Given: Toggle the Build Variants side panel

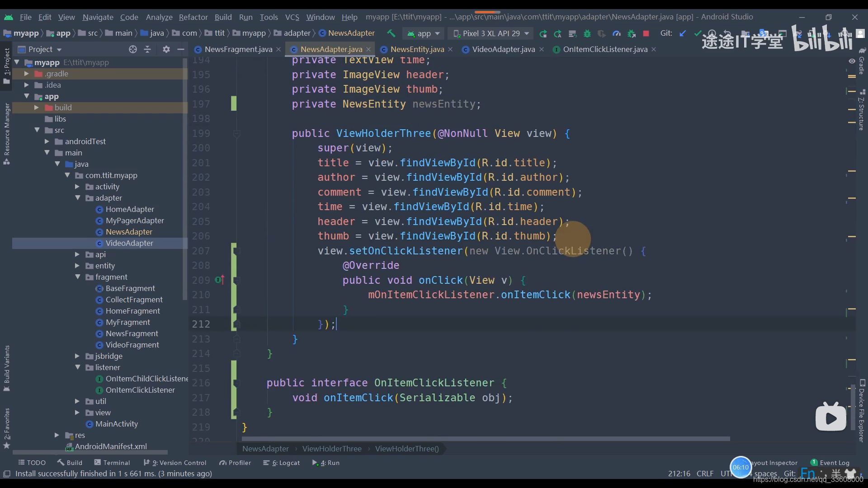Looking at the screenshot, I should 6,368.
